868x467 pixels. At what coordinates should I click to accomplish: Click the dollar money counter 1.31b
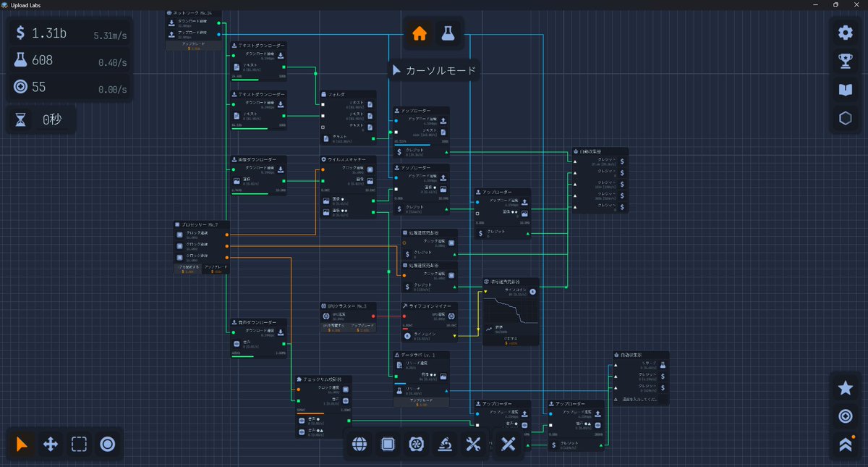click(x=70, y=33)
